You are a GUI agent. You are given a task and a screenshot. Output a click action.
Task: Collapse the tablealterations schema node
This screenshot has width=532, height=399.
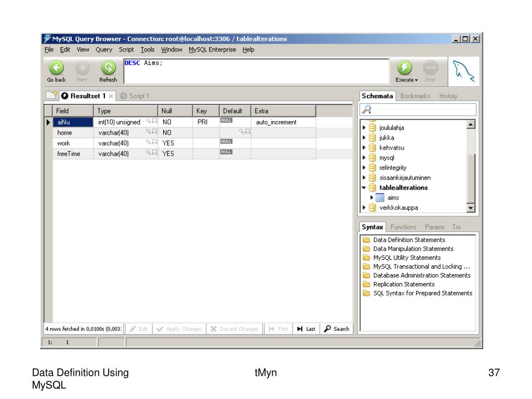(364, 188)
